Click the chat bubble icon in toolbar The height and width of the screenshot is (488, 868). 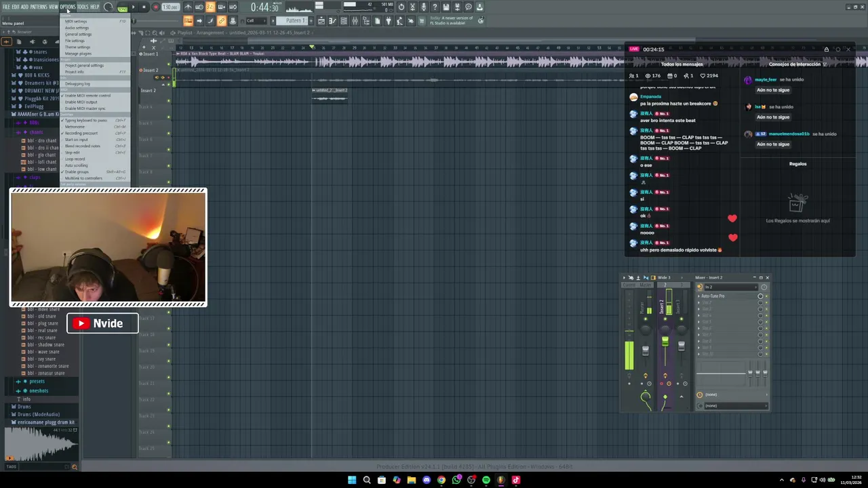469,7
